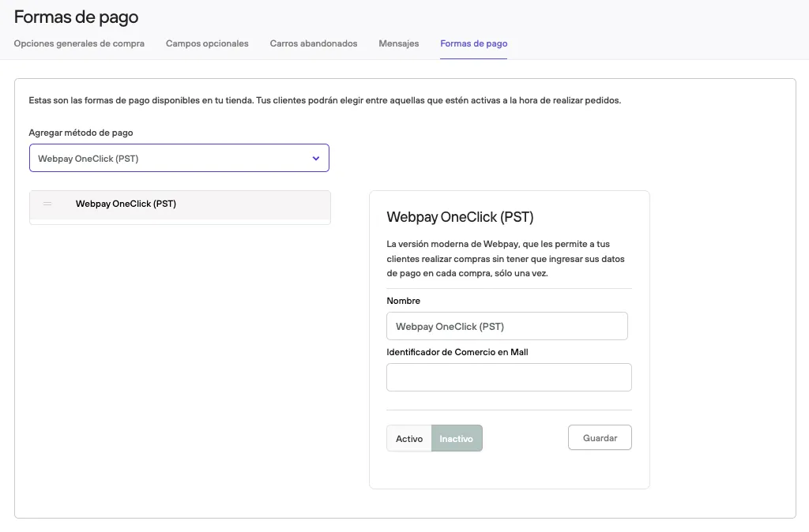
Task: Click the drag handle icon beside Webpay OneClick
Action: 47,204
